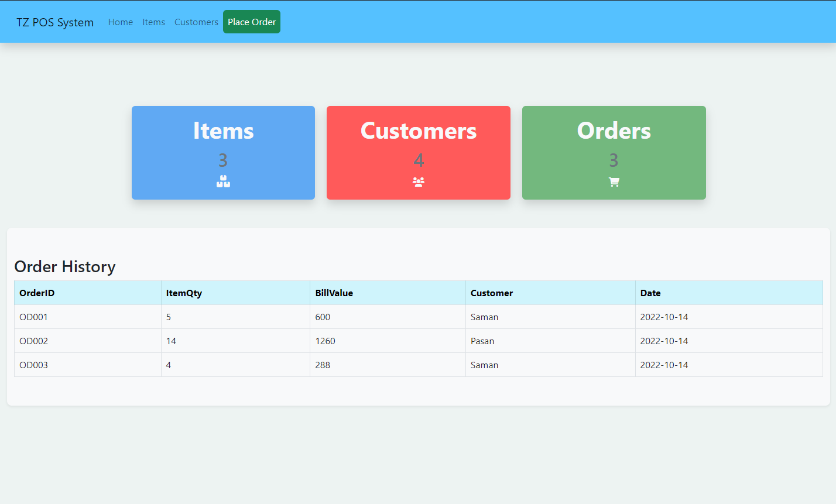
Task: Click the people icon on Customers card
Action: point(418,181)
